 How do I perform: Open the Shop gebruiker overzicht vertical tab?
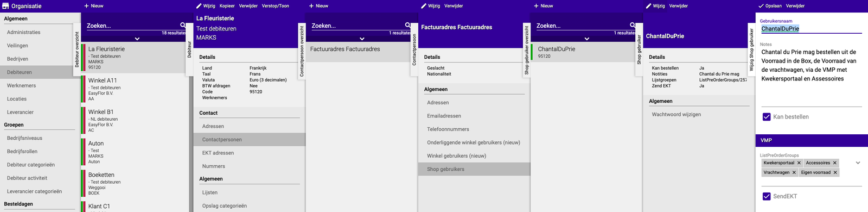click(x=526, y=51)
